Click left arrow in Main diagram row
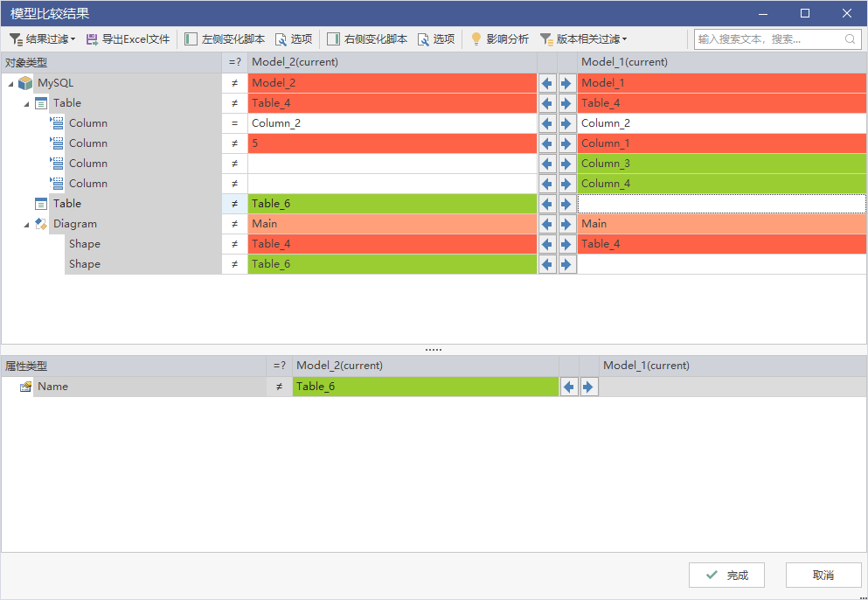 point(547,224)
